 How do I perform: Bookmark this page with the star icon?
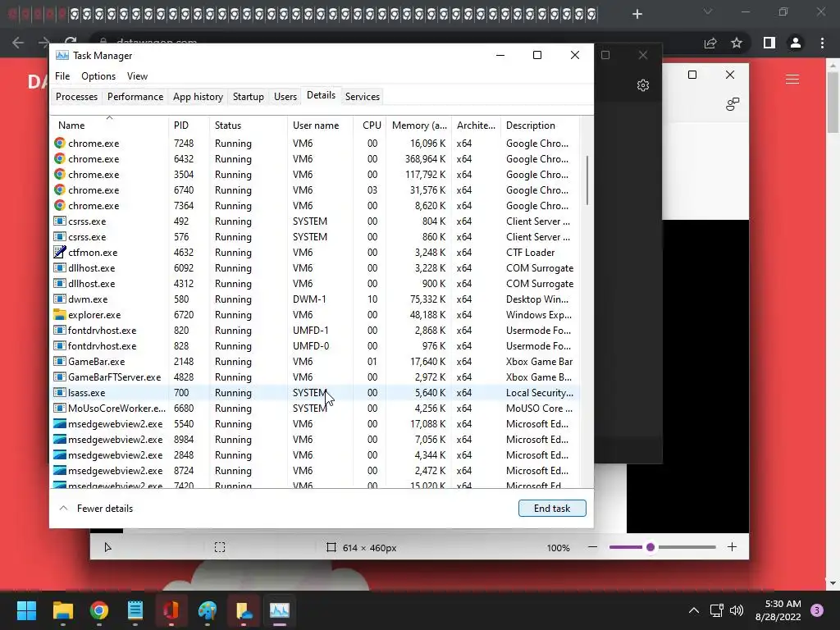coord(737,43)
